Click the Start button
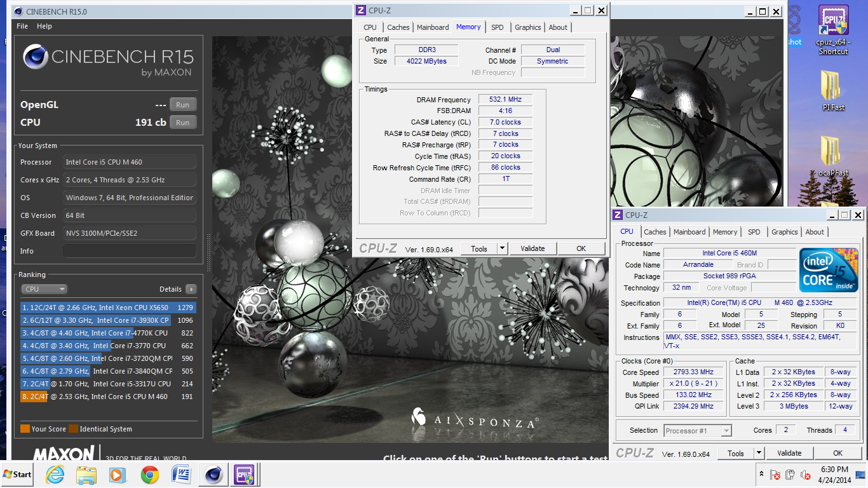This screenshot has width=868, height=488. (18, 474)
